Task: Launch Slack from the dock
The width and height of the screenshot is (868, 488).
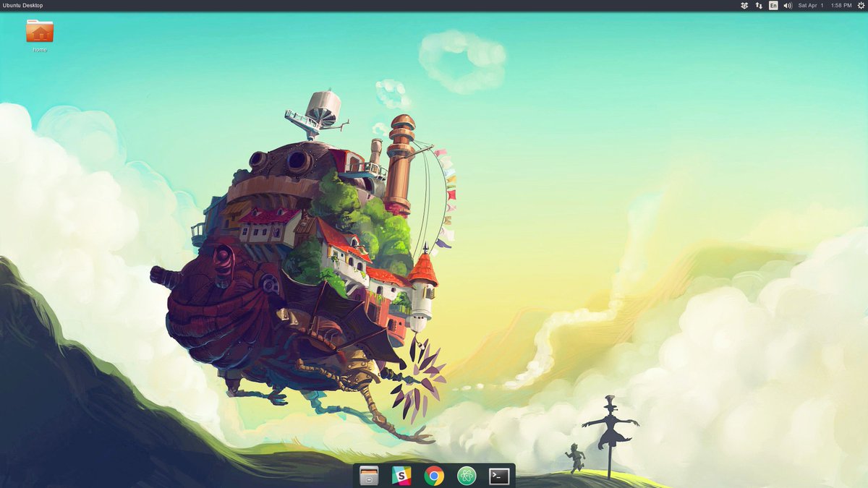Action: (x=401, y=476)
